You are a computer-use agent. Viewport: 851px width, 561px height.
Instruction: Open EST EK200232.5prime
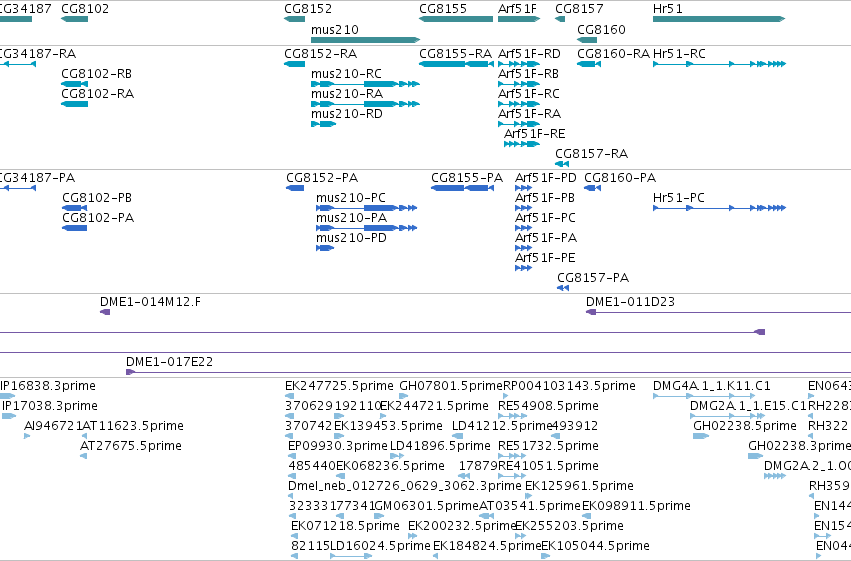(462, 526)
